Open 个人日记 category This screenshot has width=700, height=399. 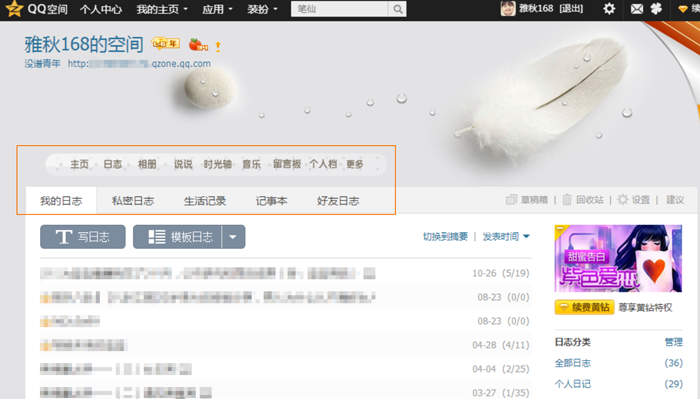pos(573,384)
